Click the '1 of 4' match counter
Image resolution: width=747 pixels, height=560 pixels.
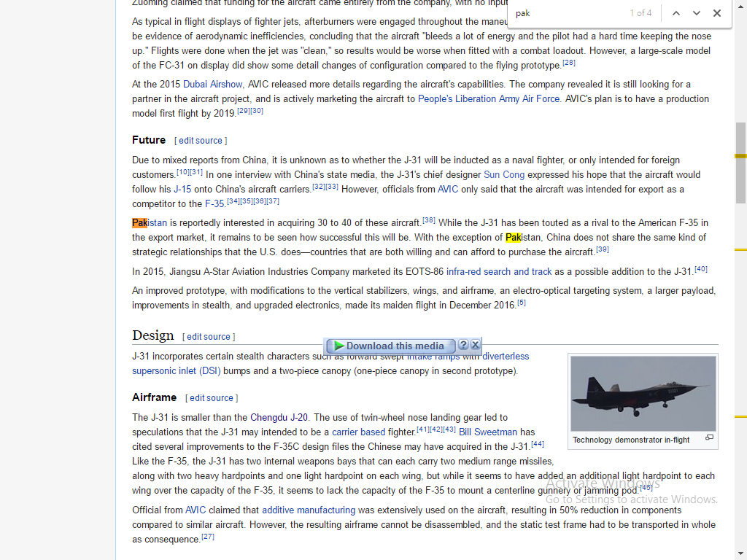click(640, 13)
